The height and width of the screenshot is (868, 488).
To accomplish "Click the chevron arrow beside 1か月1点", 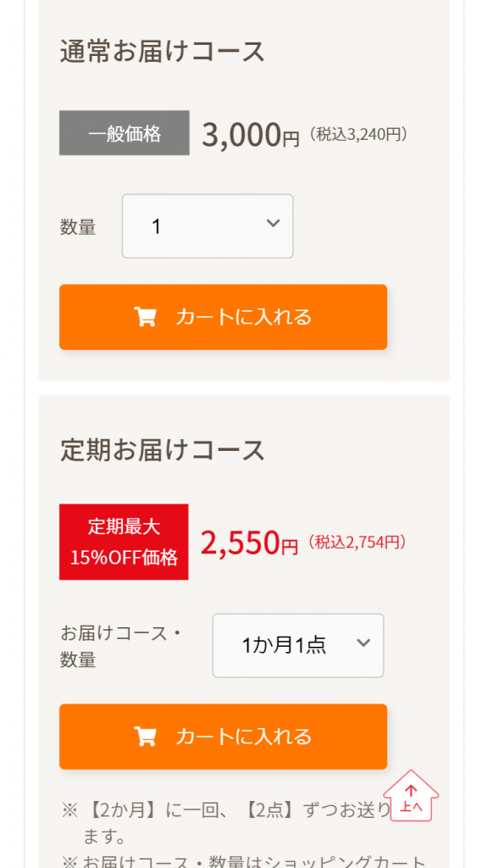I will tap(363, 643).
